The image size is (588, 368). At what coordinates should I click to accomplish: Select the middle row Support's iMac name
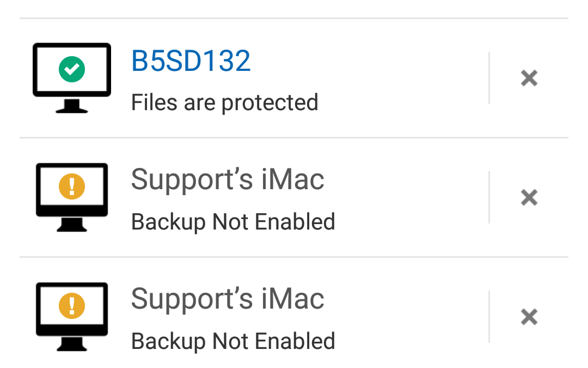[227, 179]
